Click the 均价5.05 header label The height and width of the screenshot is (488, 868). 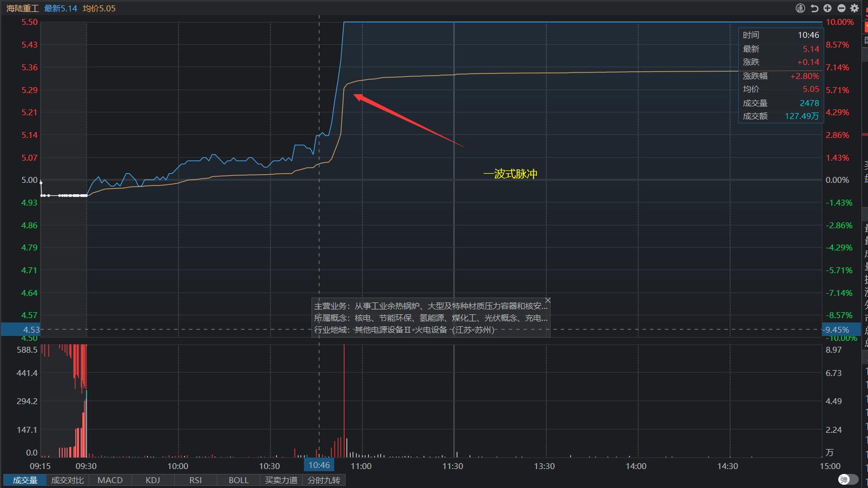tap(99, 9)
